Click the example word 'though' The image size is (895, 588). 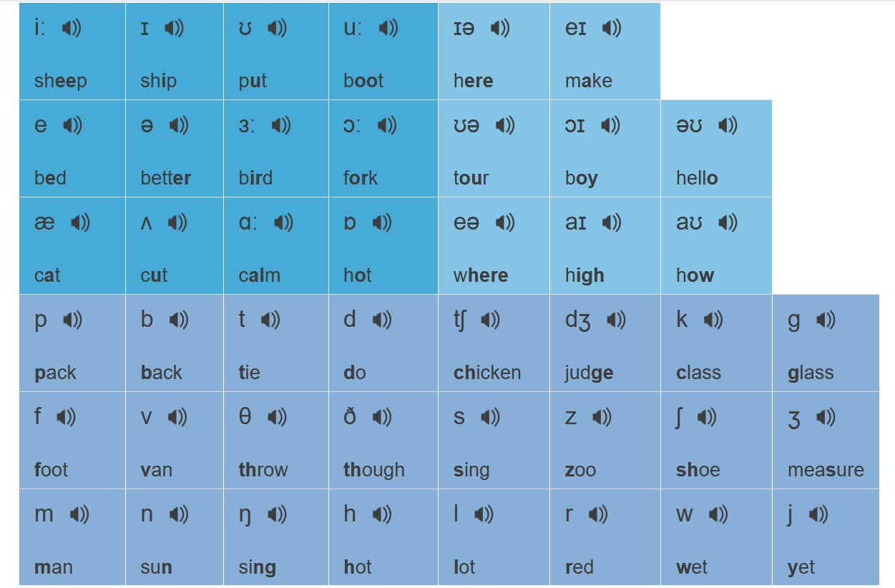pos(373,470)
